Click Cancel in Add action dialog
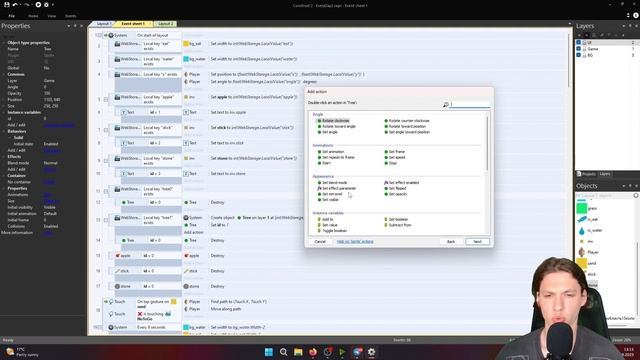The image size is (640, 360). coord(320,242)
